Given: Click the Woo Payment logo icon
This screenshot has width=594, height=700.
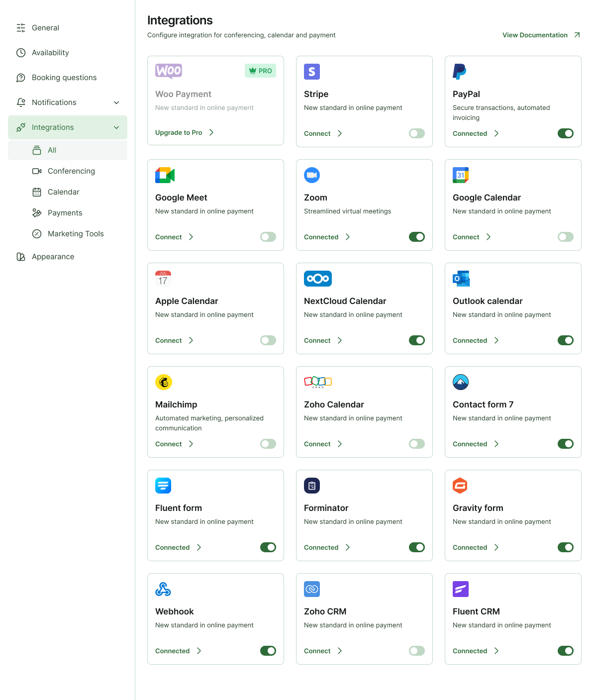Looking at the screenshot, I should point(169,71).
